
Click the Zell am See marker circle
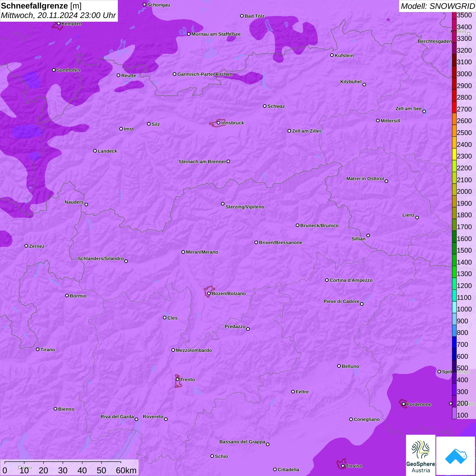click(x=424, y=112)
